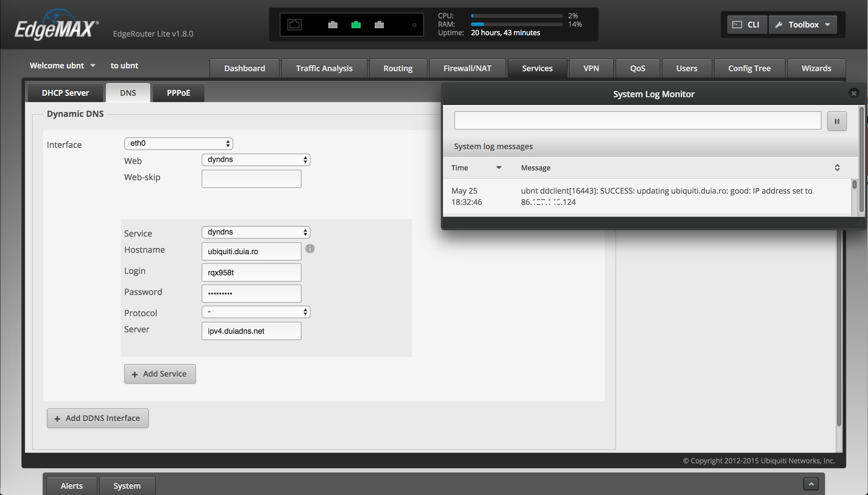Open the Users tab
868x495 pixels.
(x=687, y=68)
